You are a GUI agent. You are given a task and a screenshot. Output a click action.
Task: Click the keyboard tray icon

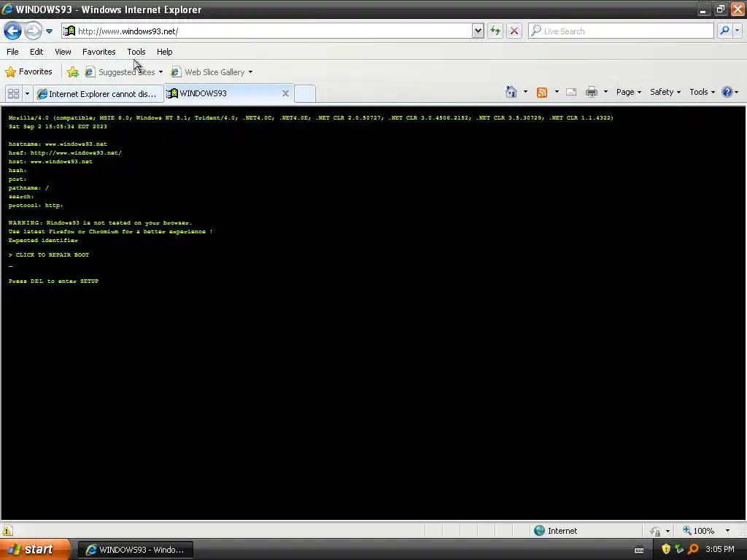[x=639, y=550]
